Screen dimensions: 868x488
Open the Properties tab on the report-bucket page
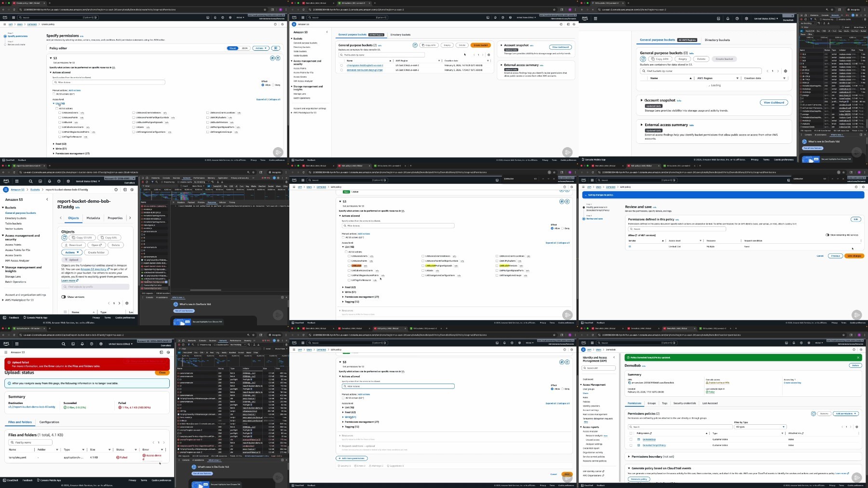click(x=115, y=218)
